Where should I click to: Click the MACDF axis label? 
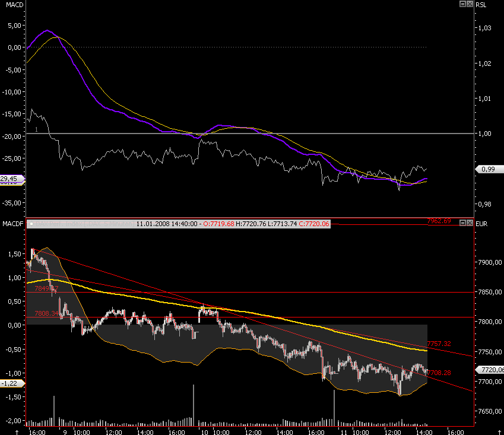pos(13,224)
